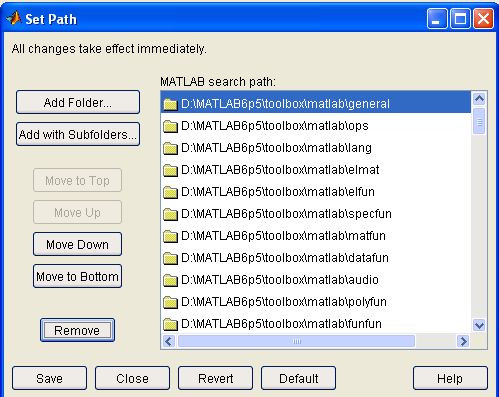
Task: Close the Set Path dialog via Close button
Action: pyautogui.click(x=132, y=378)
